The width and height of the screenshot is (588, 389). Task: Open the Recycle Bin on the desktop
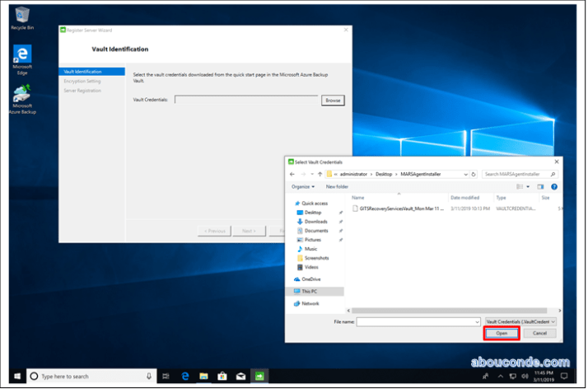tap(22, 15)
